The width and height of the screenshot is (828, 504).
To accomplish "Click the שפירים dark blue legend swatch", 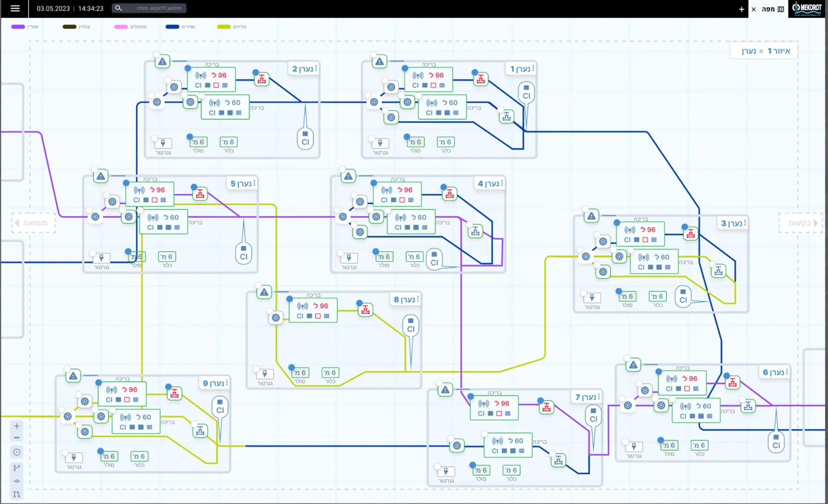I will click(x=173, y=27).
